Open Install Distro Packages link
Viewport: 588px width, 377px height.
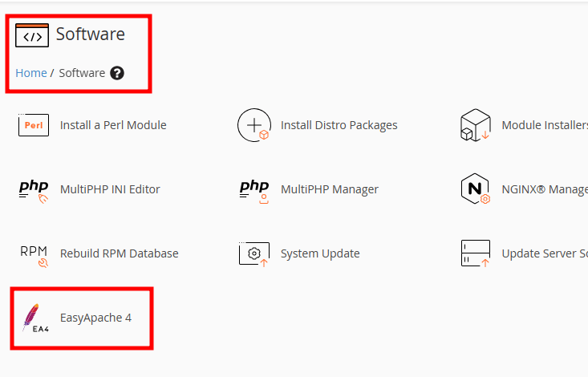click(x=339, y=125)
